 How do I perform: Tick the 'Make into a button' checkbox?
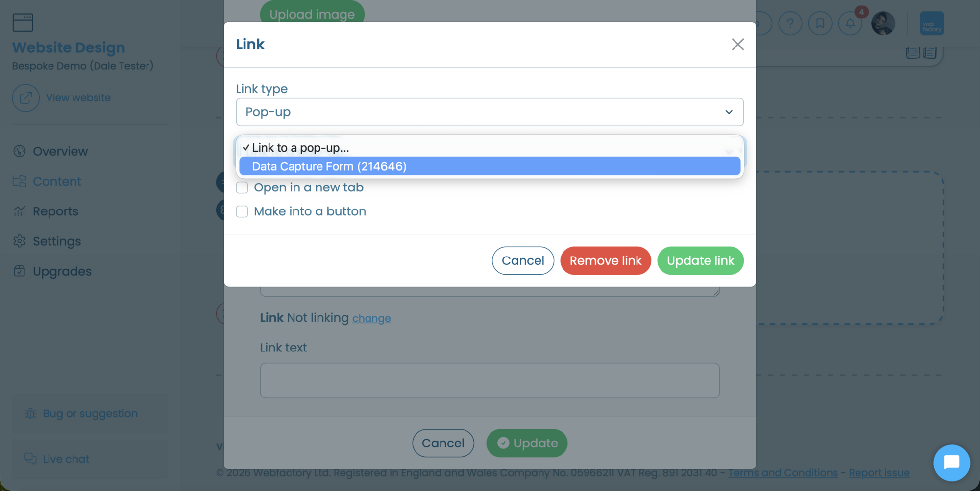click(x=242, y=211)
